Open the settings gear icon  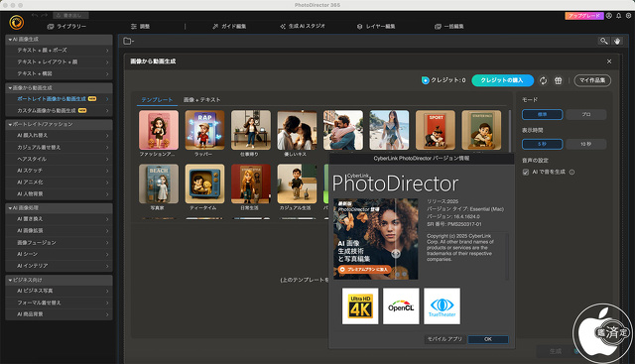coord(628,16)
